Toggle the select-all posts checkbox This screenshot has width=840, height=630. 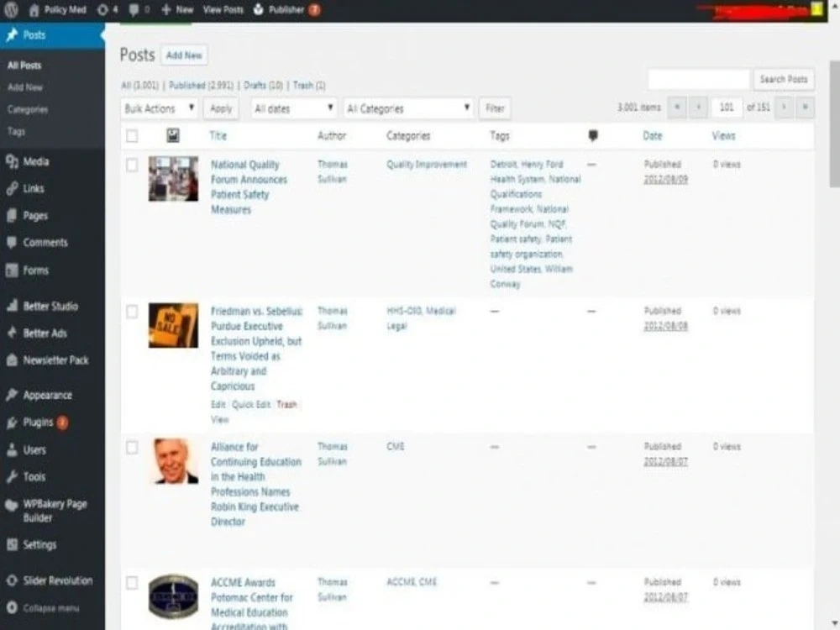pos(132,136)
